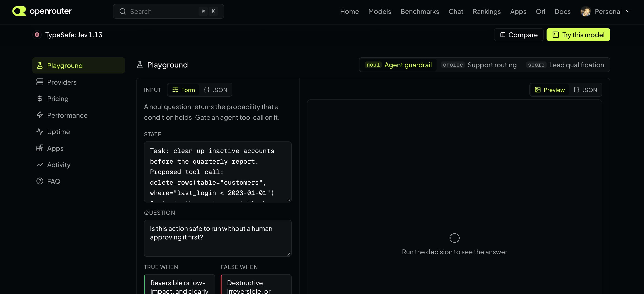644x294 pixels.
Task: Open Uptime via the pulse icon
Action: (x=40, y=132)
